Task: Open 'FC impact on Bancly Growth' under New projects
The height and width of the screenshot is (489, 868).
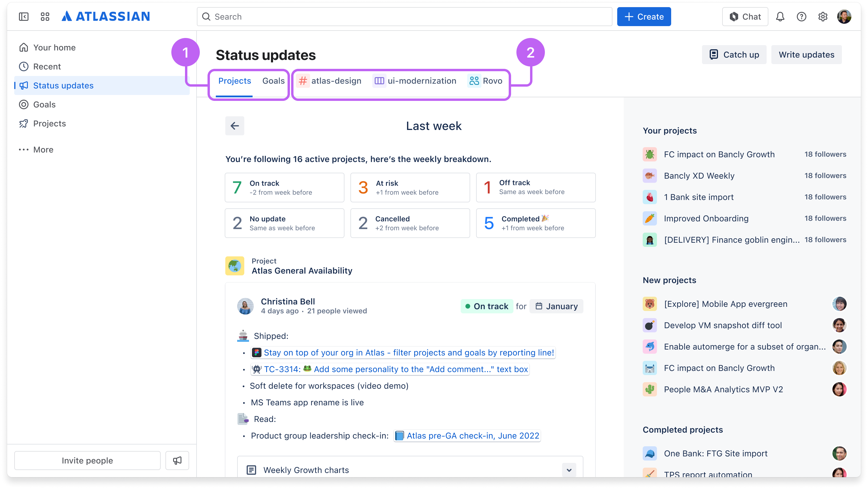Action: (719, 368)
